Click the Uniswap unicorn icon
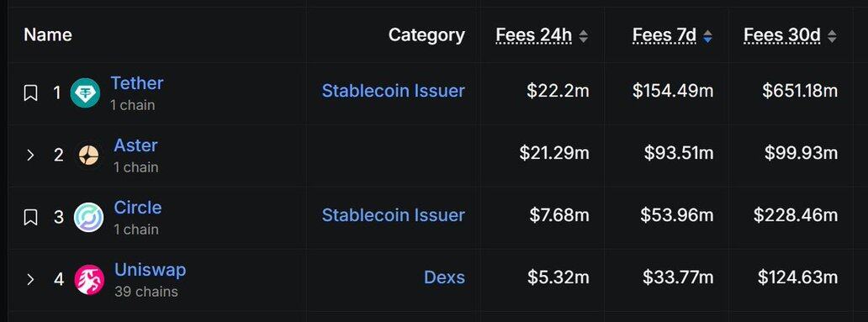 click(x=89, y=279)
